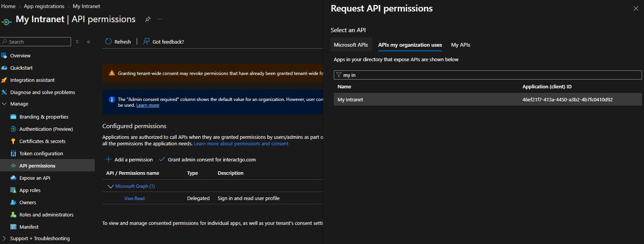This screenshot has width=644, height=244.
Task: Click the 'my in' filter field
Action: tap(488, 75)
